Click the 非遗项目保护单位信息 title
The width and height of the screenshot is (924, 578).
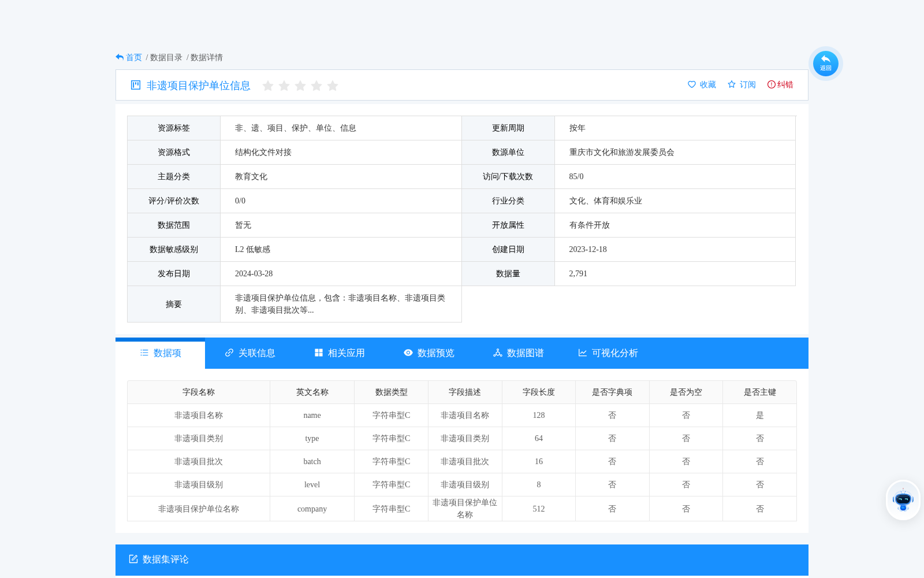point(199,86)
